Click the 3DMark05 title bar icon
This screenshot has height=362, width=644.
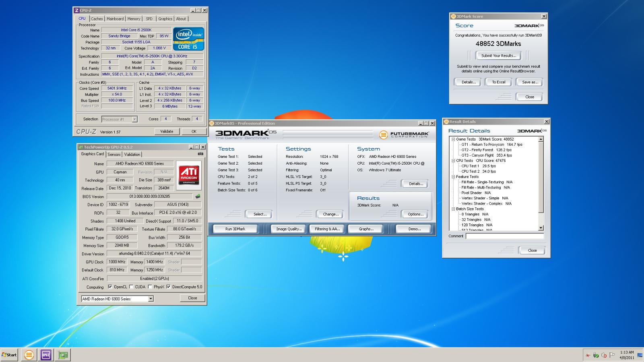tap(212, 123)
